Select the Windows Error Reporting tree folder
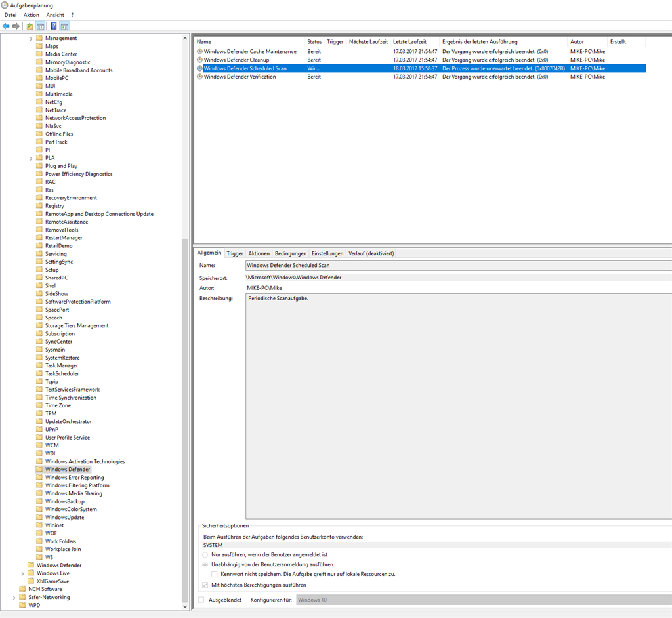This screenshot has width=672, height=618. [75, 478]
